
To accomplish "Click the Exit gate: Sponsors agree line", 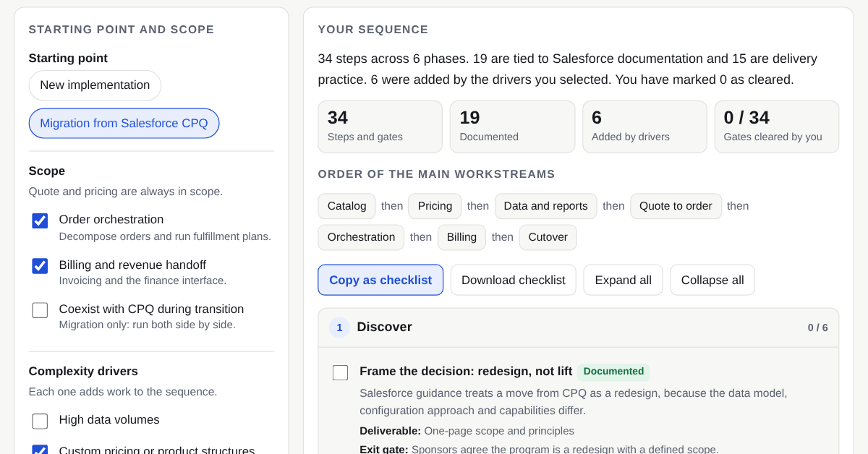I will [539, 449].
